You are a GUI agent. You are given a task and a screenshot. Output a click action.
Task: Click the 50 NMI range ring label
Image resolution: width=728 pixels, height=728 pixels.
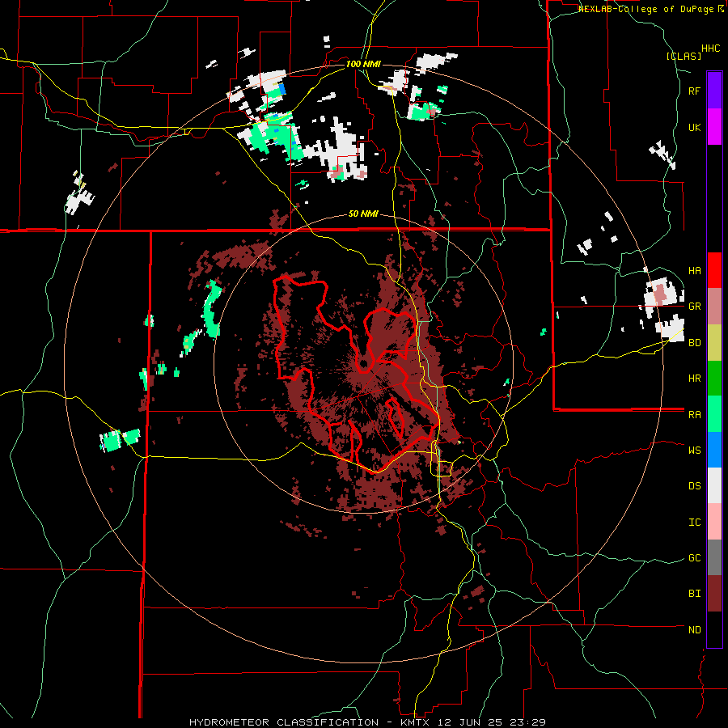(x=363, y=214)
